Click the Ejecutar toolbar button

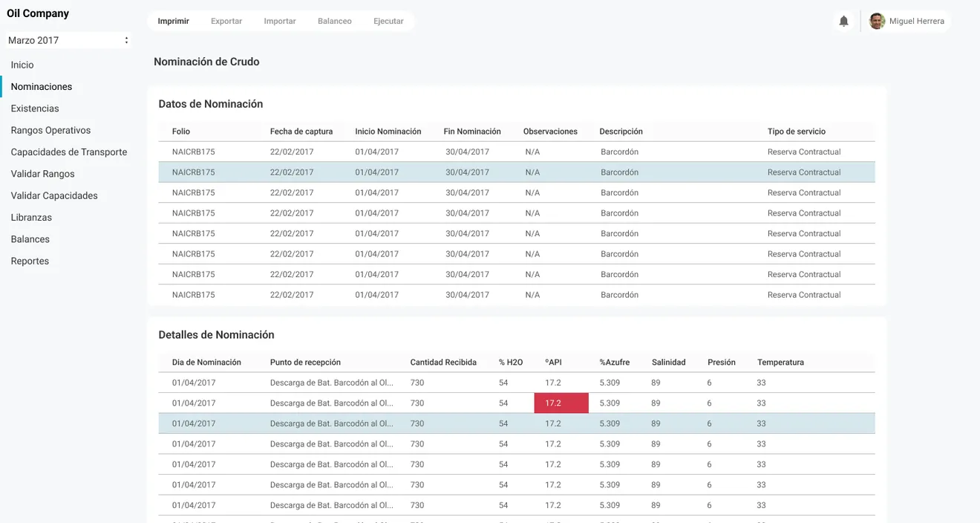coord(388,22)
